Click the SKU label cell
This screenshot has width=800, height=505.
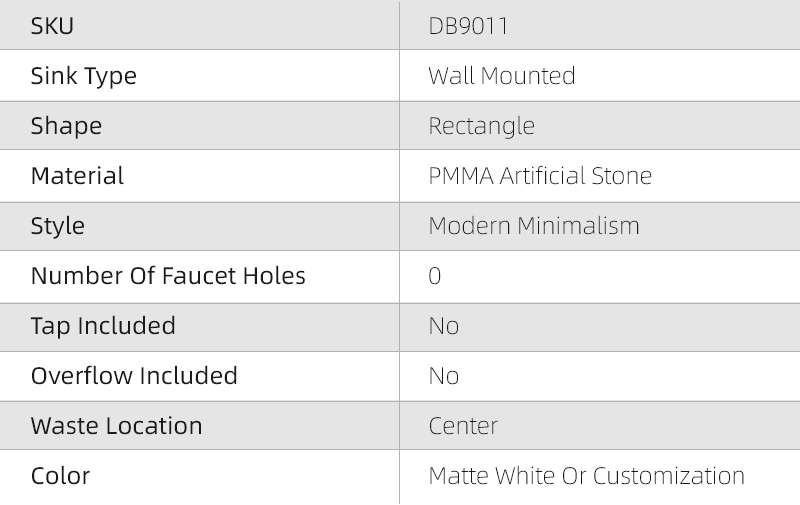pos(52,26)
